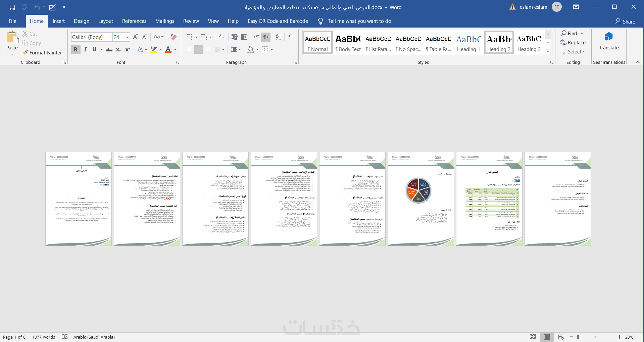Expand the bullets list dropdown

click(196, 37)
